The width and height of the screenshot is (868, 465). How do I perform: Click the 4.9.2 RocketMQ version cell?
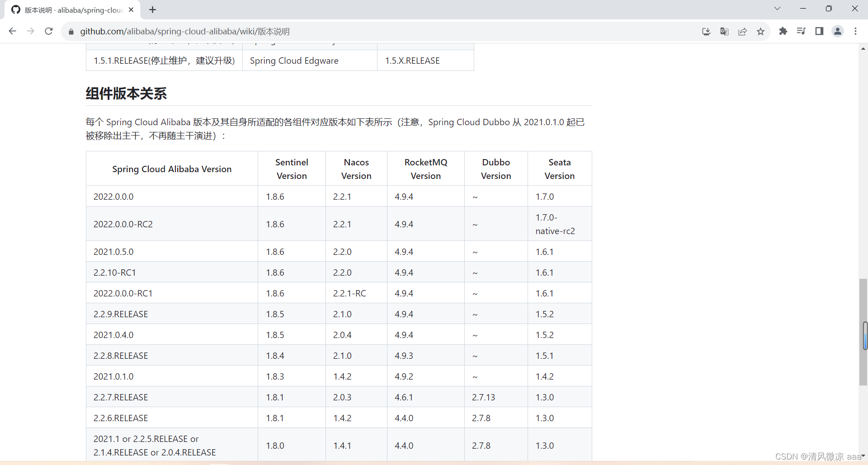426,376
